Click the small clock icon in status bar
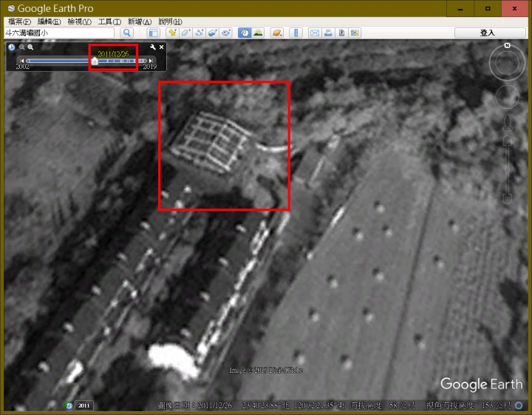Image resolution: width=532 pixels, height=415 pixels. (x=69, y=405)
